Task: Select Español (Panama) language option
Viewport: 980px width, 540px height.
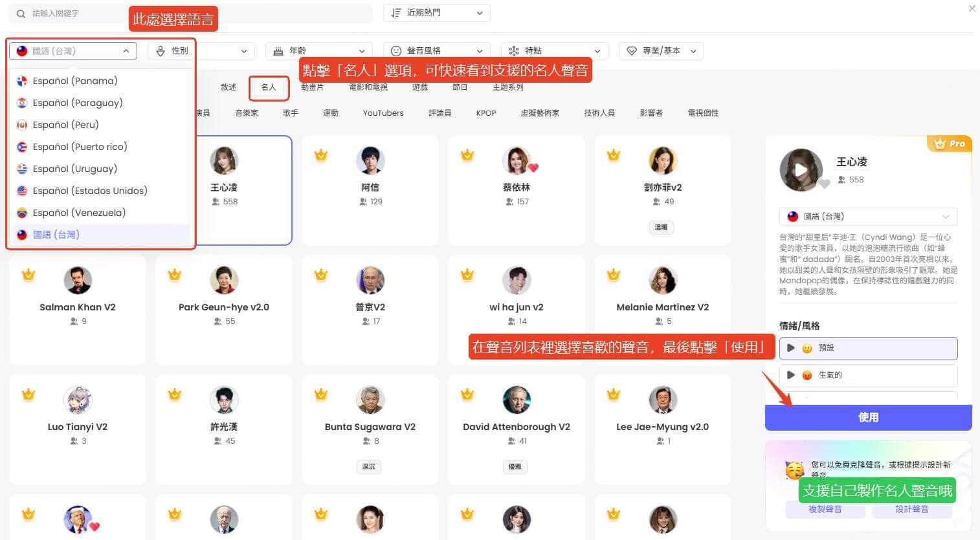Action: [x=102, y=81]
